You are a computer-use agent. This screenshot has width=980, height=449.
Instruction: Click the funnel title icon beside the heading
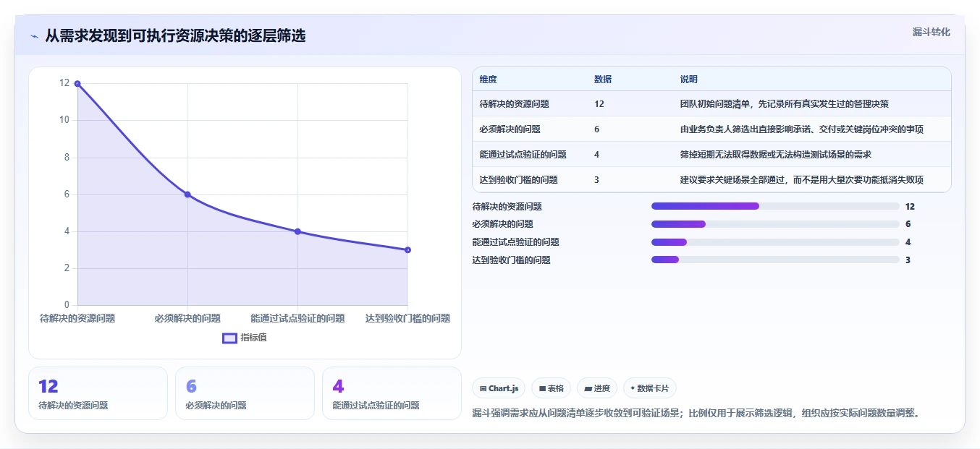(35, 36)
